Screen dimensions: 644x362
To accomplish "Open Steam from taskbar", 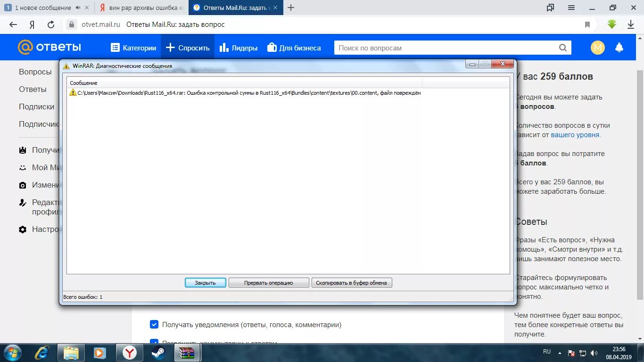I will point(158,353).
